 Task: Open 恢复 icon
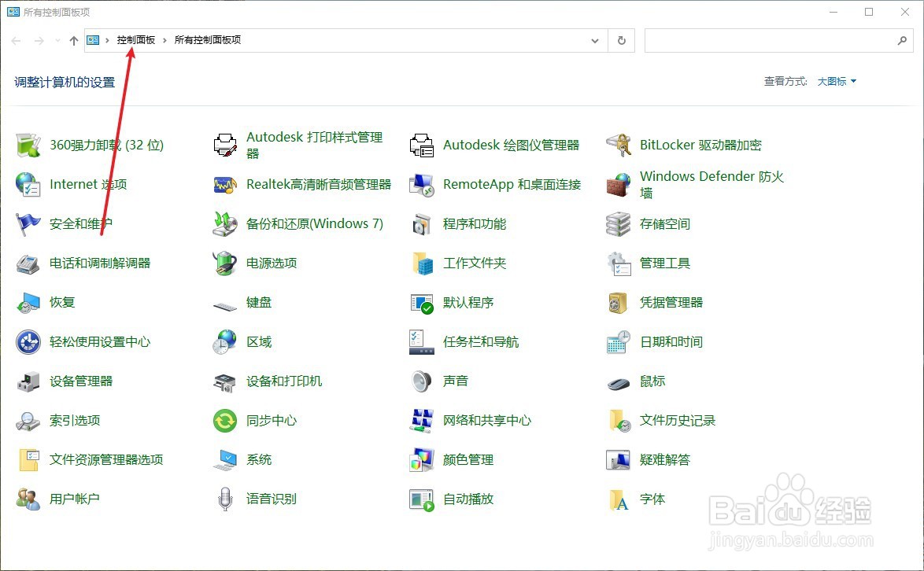(28, 303)
